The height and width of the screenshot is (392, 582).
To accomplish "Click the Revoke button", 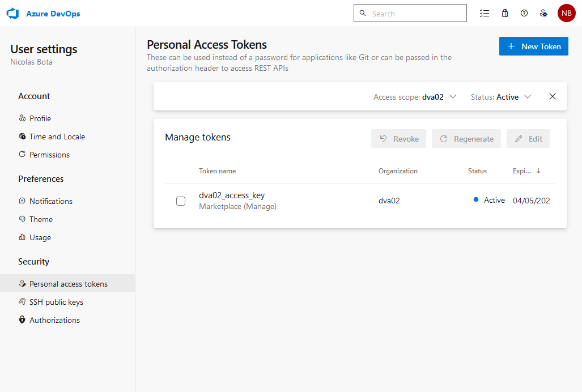I will click(x=398, y=139).
